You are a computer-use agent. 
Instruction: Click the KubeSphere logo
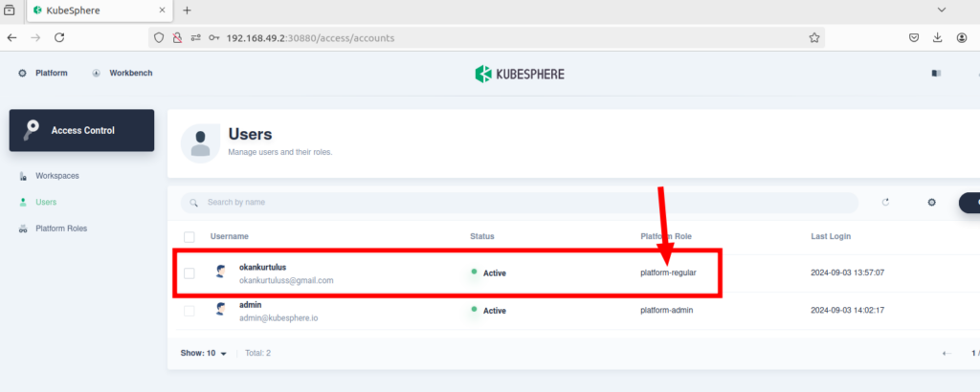520,74
